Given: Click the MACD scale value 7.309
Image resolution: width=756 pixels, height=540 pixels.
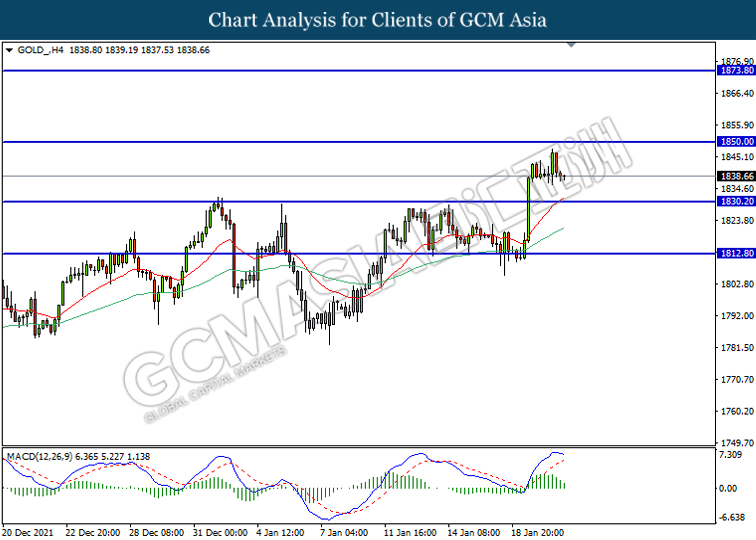Looking at the screenshot, I should pyautogui.click(x=730, y=454).
